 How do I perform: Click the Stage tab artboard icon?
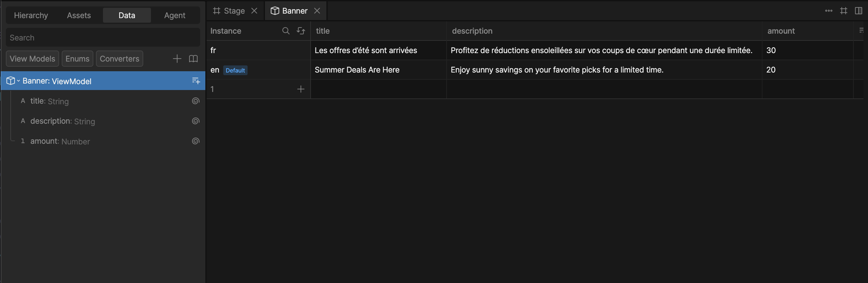217,11
